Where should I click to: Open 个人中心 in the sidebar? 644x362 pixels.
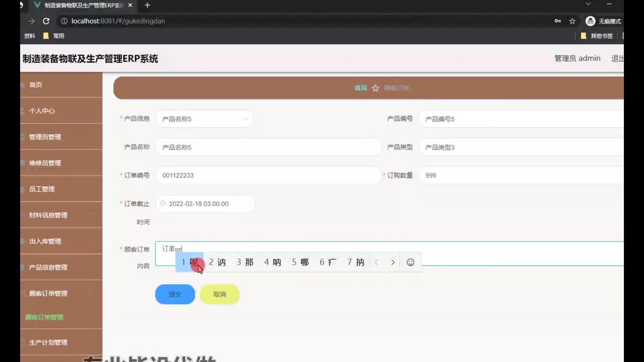coord(42,111)
